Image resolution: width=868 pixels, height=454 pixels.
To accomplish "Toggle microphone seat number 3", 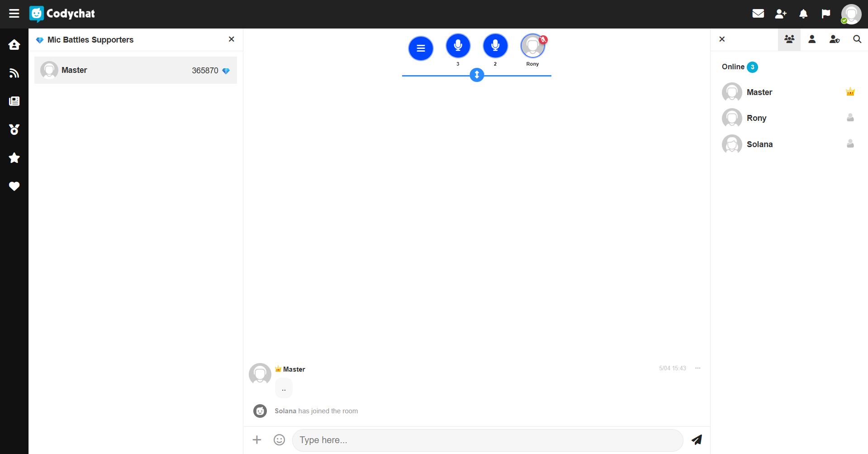I will tap(458, 46).
